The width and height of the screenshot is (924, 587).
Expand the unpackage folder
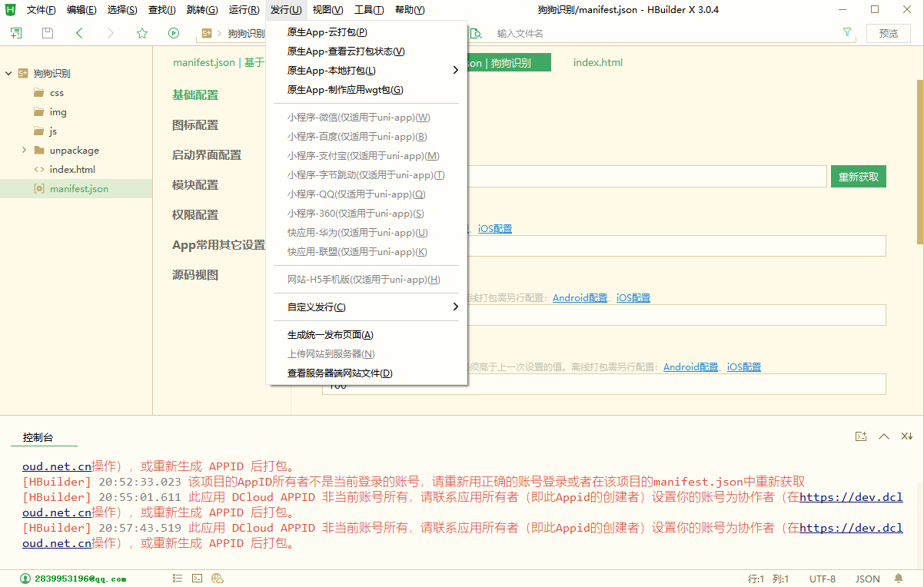pyautogui.click(x=24, y=150)
